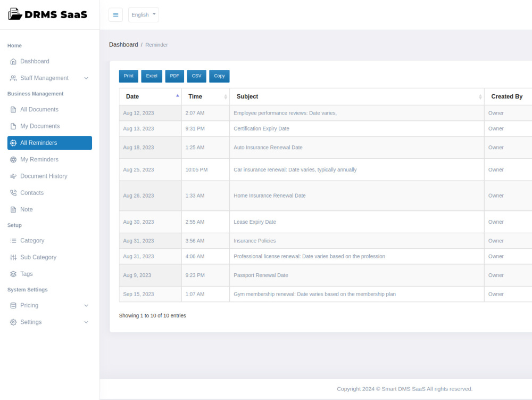Select the All Documents sidebar icon
The width and height of the screenshot is (532, 400).
[12, 109]
